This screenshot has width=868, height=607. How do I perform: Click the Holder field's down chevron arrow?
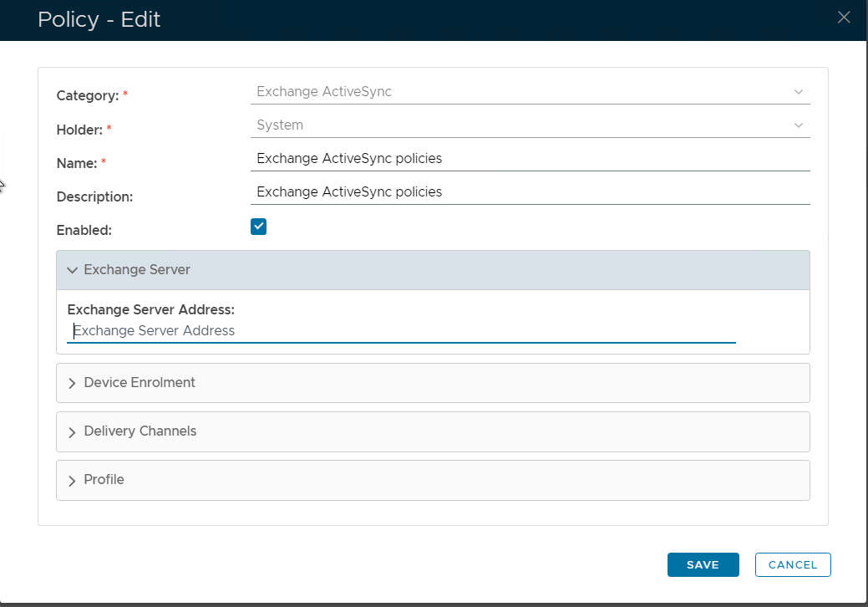point(798,125)
